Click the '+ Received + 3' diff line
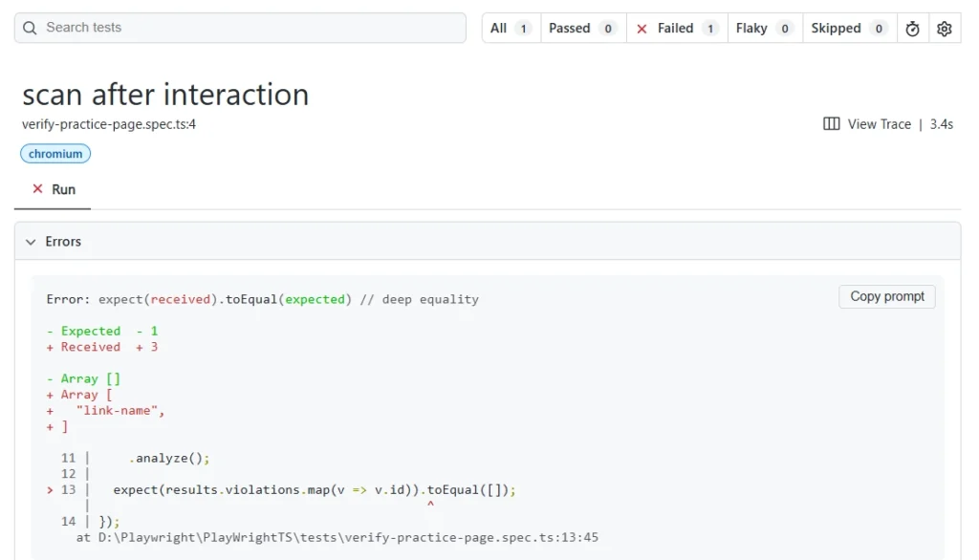The image size is (979, 560). tap(102, 347)
